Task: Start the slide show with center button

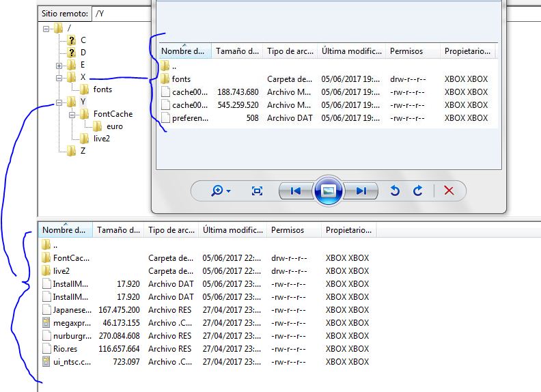Action: click(328, 191)
